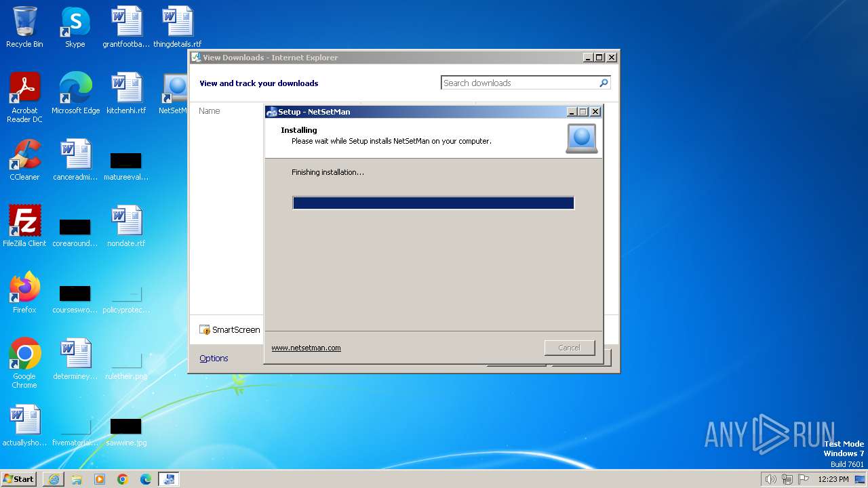This screenshot has height=488, width=868.
Task: Click the volume speaker tray icon
Action: click(770, 479)
